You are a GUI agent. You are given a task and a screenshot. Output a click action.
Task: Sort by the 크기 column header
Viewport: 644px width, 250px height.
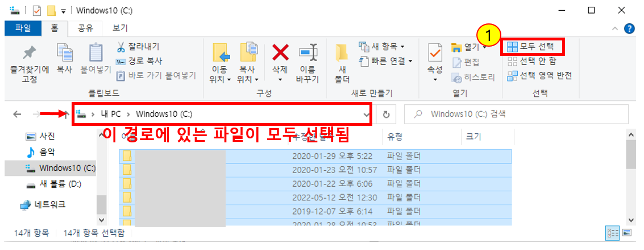tap(488, 137)
